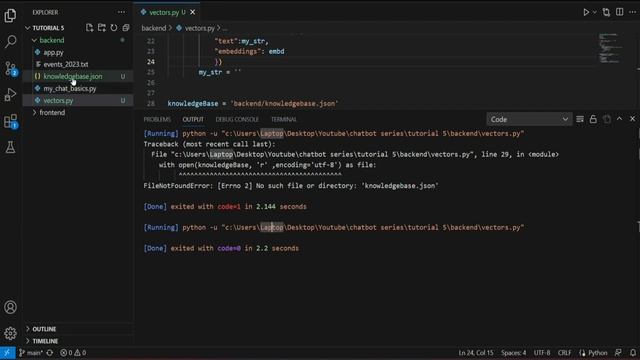Click the knowledgeBase assignment on line 28
Viewport: 640px width, 360px height.
click(x=253, y=103)
